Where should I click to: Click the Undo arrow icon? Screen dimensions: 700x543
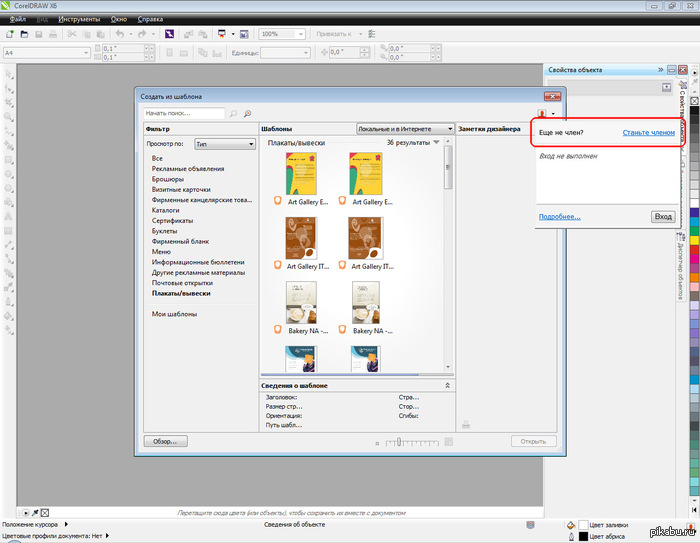click(120, 34)
